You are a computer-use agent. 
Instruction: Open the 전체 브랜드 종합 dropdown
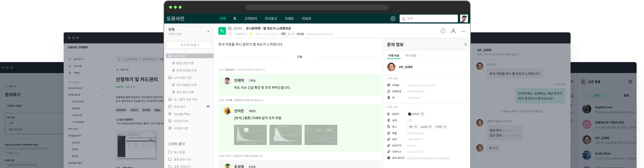189,31
